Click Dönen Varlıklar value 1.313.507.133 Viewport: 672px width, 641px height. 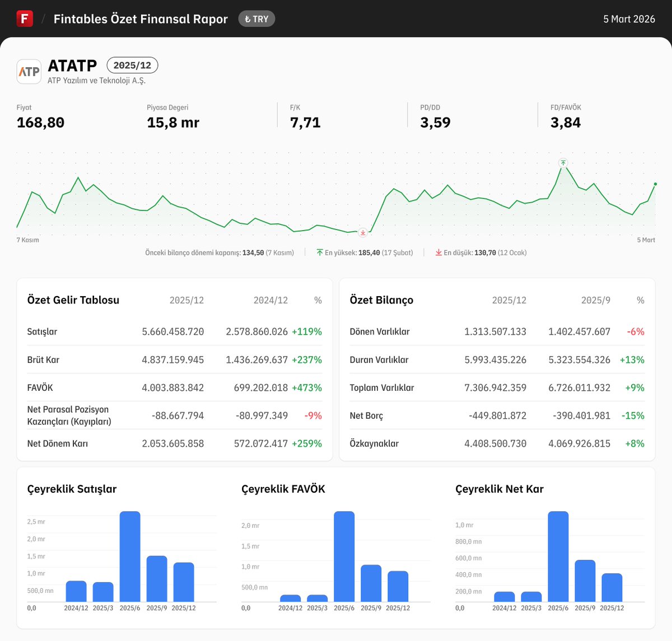pos(496,331)
